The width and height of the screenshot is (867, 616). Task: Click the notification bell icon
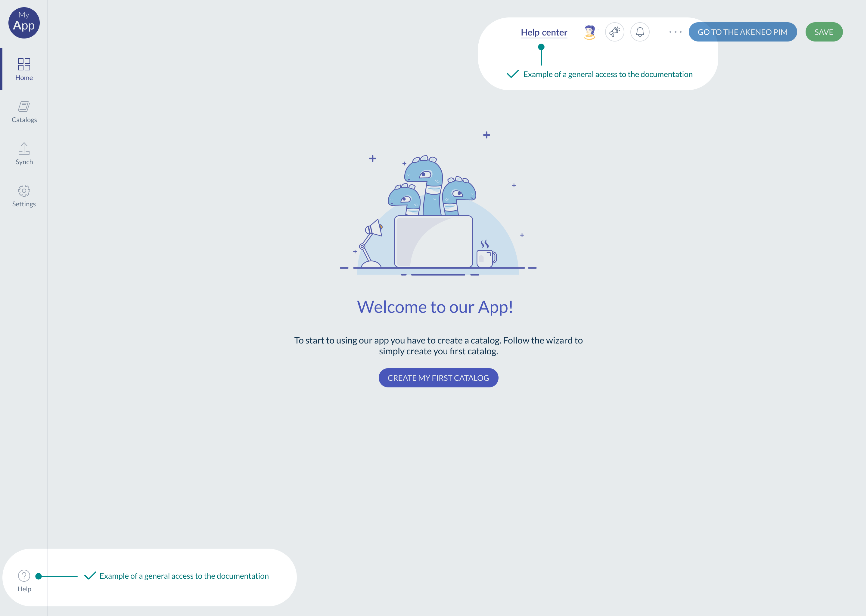[640, 31]
